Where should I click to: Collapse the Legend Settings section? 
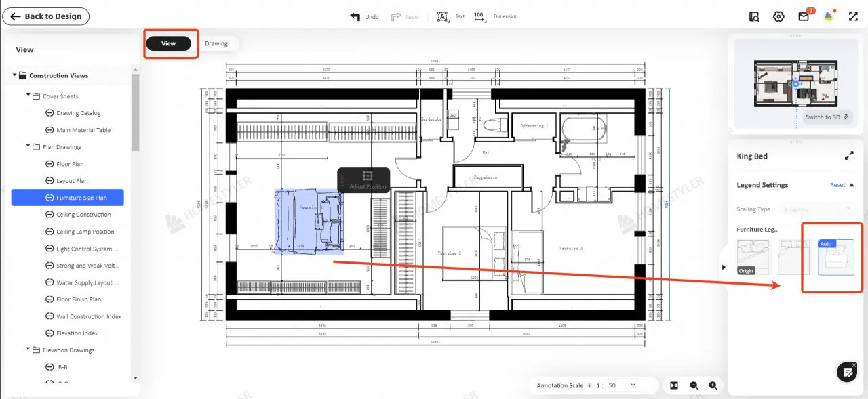click(x=851, y=185)
